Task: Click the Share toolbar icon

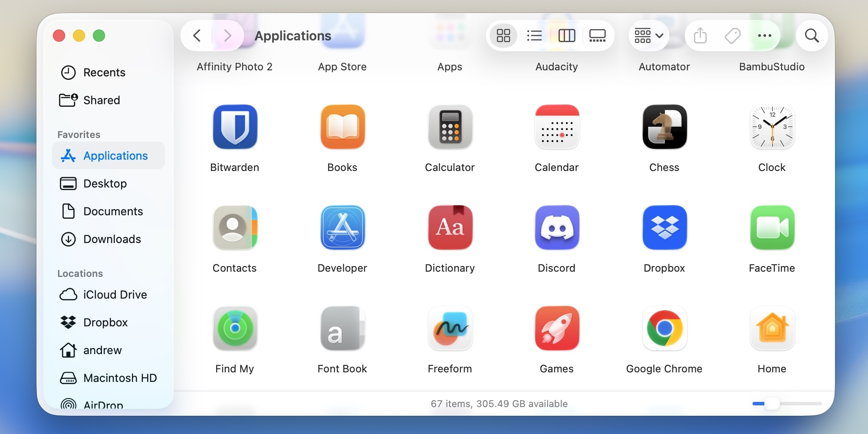Action: (x=700, y=36)
